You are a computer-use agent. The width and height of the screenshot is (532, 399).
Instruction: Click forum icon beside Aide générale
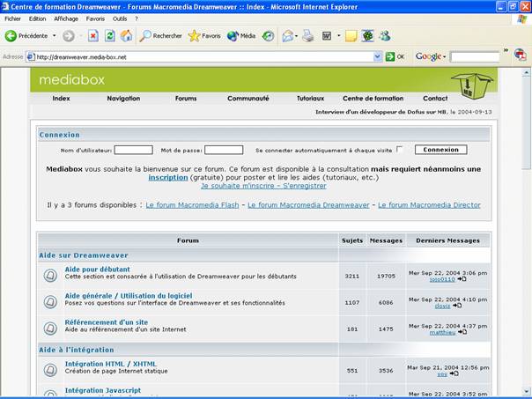[50, 301]
